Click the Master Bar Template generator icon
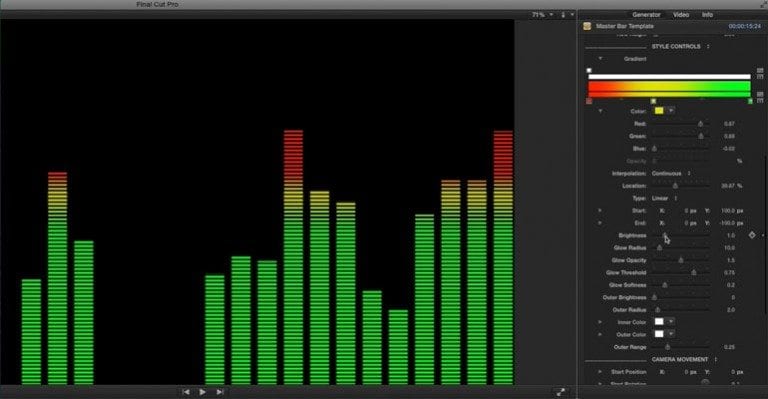Screen dimensions: 768x399 (x=587, y=26)
